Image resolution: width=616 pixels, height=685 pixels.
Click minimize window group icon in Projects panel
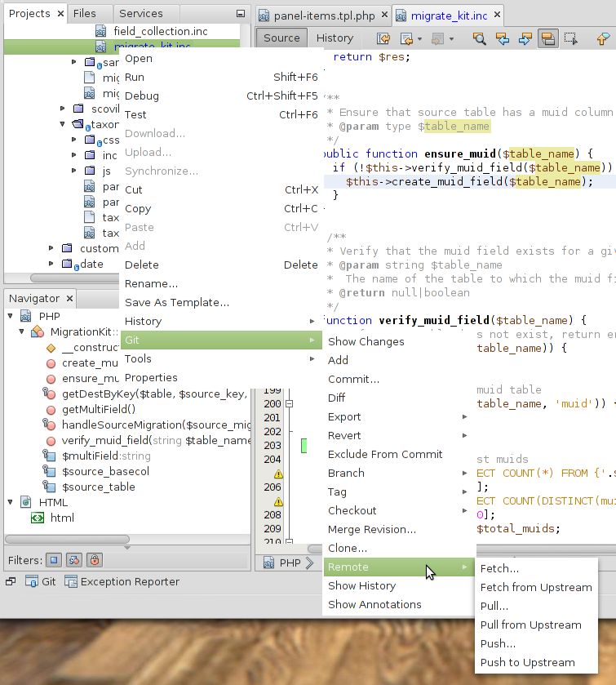pyautogui.click(x=241, y=14)
